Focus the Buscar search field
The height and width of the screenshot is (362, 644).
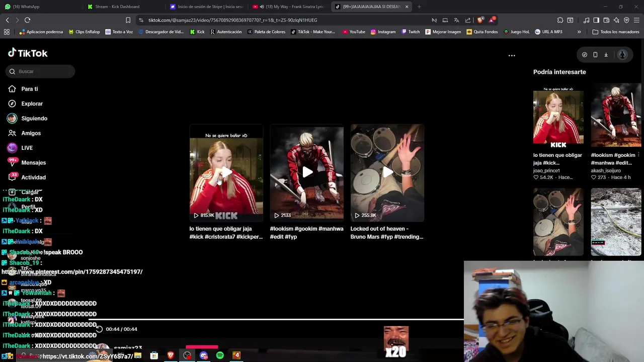pos(41,71)
